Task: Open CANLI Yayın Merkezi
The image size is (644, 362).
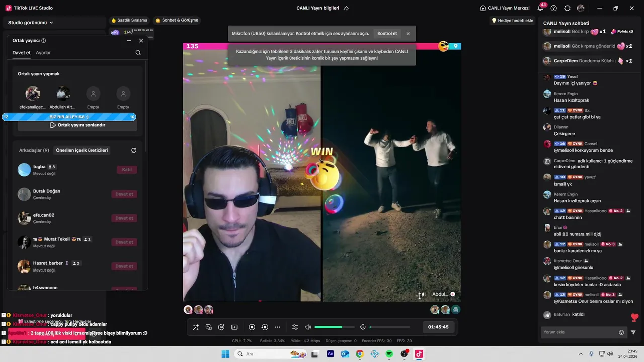Action: coord(505,8)
